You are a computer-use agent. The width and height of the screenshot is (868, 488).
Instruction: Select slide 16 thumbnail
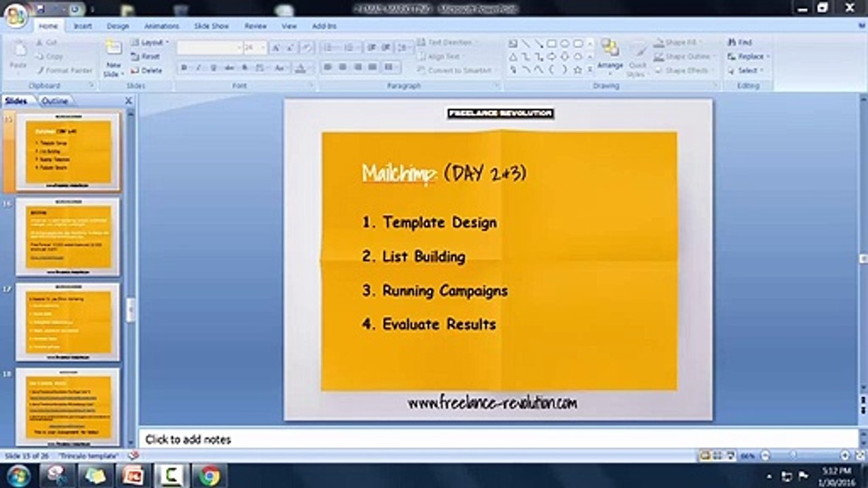68,237
